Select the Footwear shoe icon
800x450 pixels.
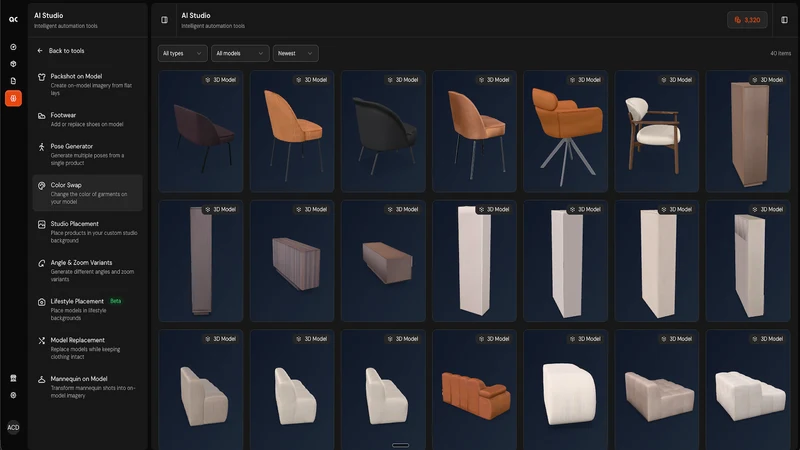(x=42, y=116)
